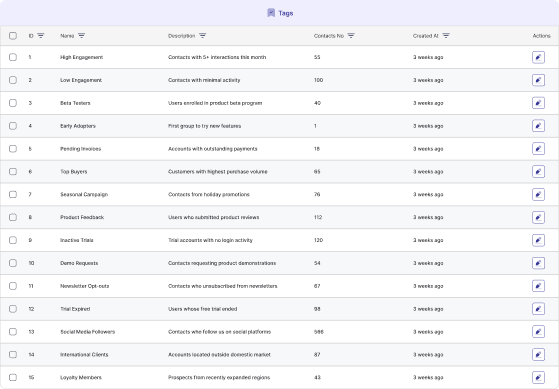Select the Top Buyers name cell

pos(73,172)
